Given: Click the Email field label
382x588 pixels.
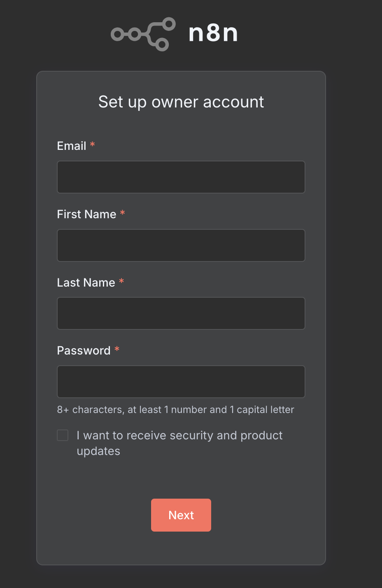Looking at the screenshot, I should tap(72, 146).
